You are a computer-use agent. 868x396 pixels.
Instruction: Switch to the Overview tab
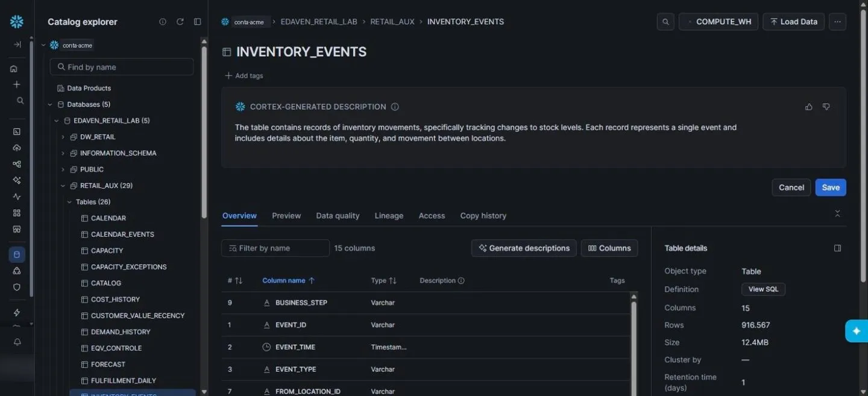(x=239, y=216)
